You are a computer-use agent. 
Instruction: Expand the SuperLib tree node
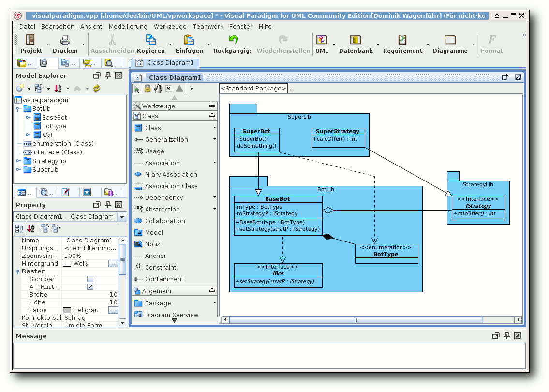[17, 169]
